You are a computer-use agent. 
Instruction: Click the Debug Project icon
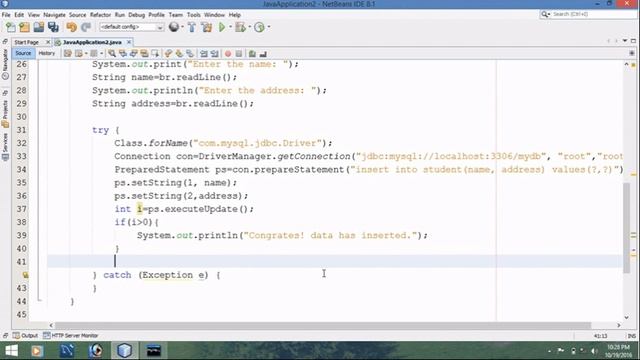coord(240,27)
